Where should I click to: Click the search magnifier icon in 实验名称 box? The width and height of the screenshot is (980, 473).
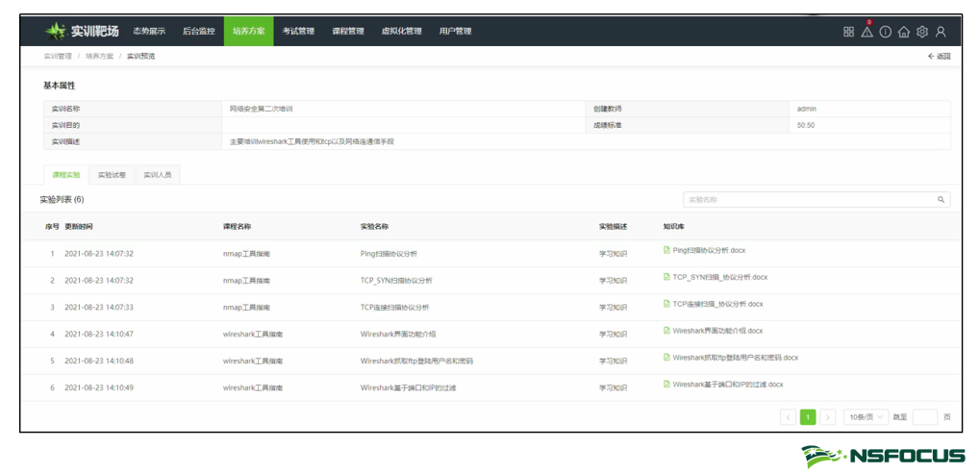[941, 200]
